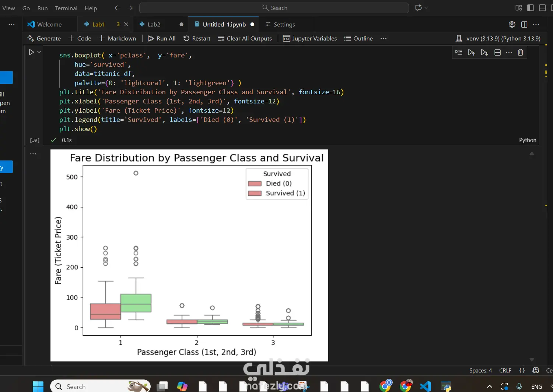This screenshot has width=553, height=392.
Task: Open the Customize Layout control
Action: tap(519, 8)
